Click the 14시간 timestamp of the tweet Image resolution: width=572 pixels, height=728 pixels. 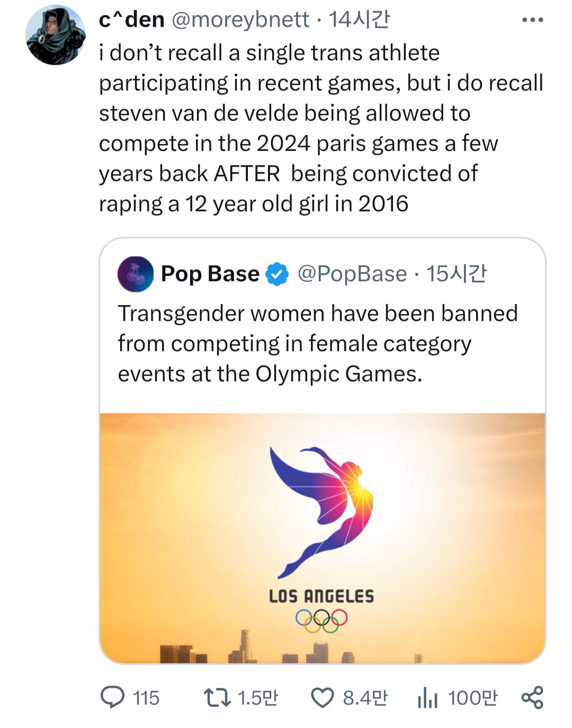coord(359,20)
